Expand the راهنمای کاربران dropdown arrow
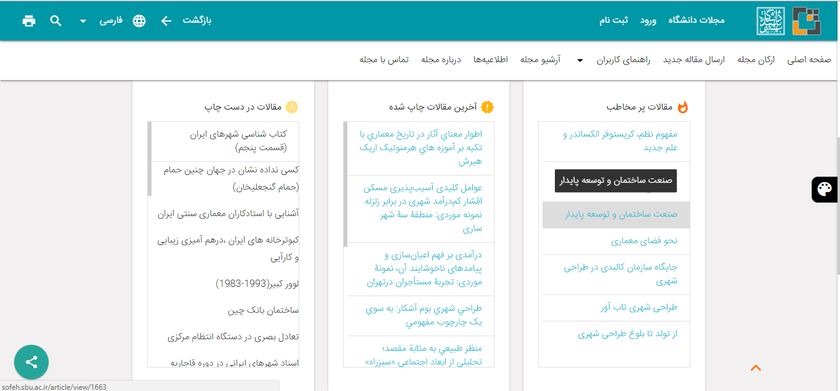This screenshot has height=391, width=840. (580, 61)
